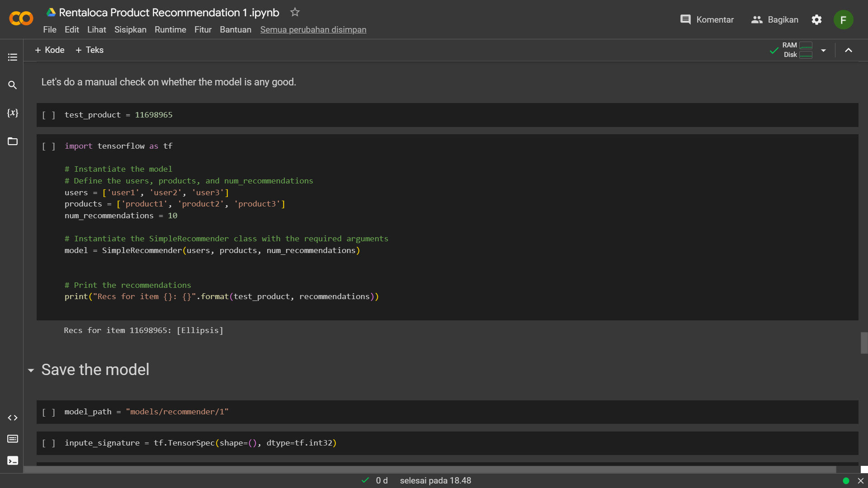The height and width of the screenshot is (488, 868).
Task: Open the variables inspector
Action: (x=12, y=113)
